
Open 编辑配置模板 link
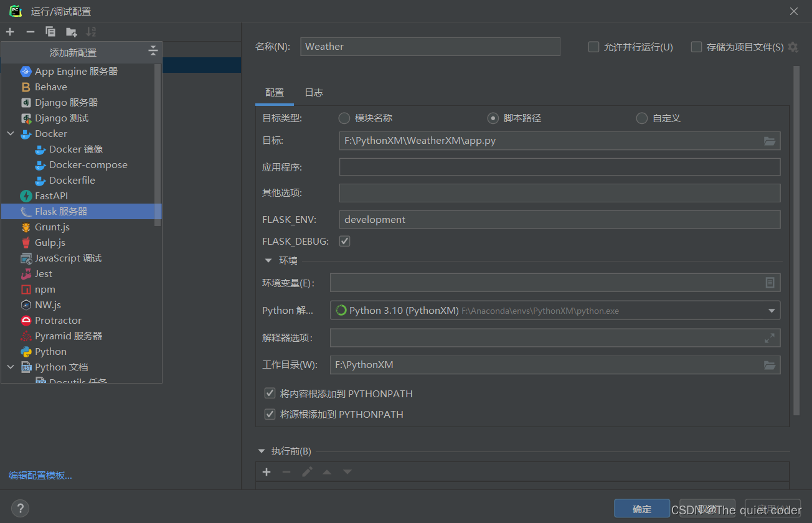(x=40, y=476)
